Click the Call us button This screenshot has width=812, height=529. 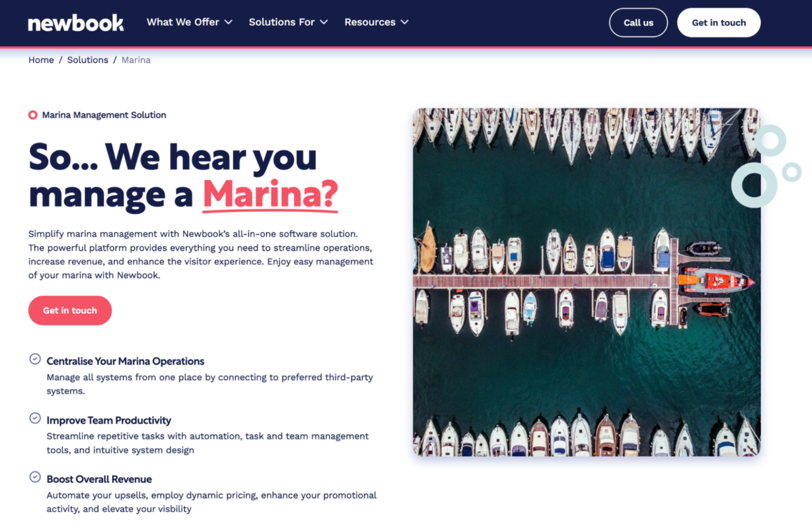[638, 22]
